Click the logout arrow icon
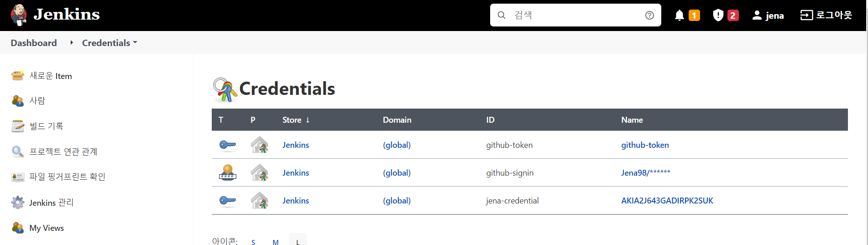Image resolution: width=868 pixels, height=245 pixels. (806, 15)
